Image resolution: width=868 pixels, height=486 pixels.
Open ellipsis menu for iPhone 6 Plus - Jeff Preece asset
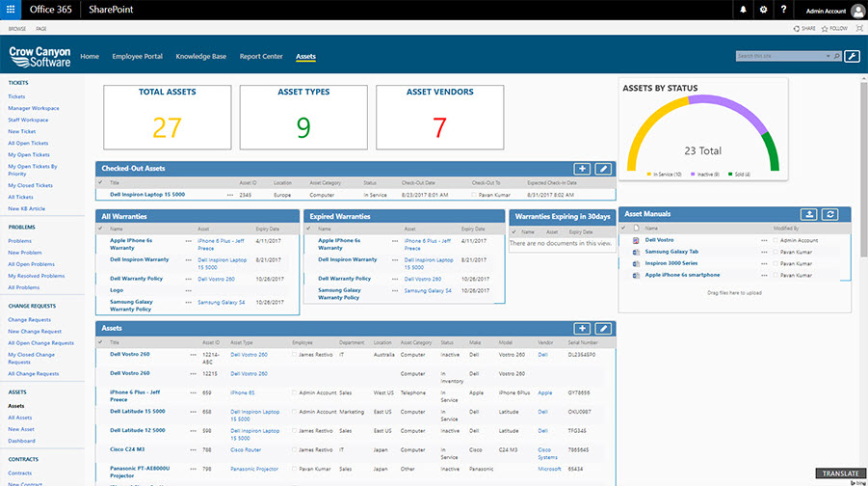(194, 392)
